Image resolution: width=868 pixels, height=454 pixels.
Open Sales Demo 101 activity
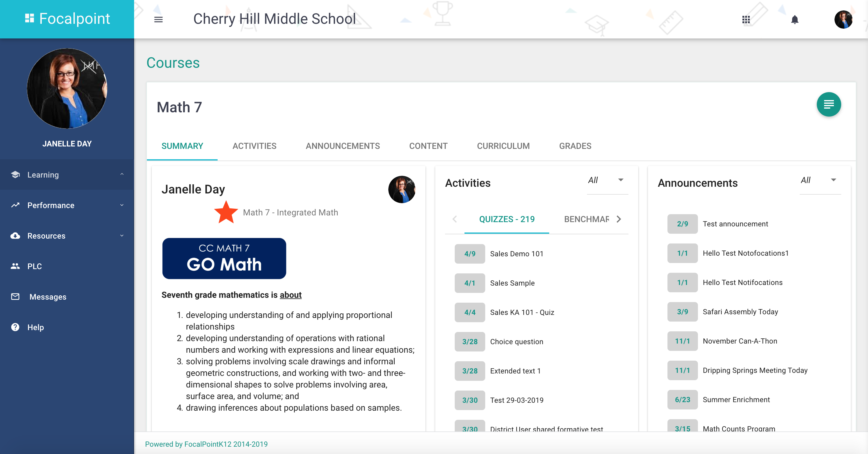tap(517, 254)
